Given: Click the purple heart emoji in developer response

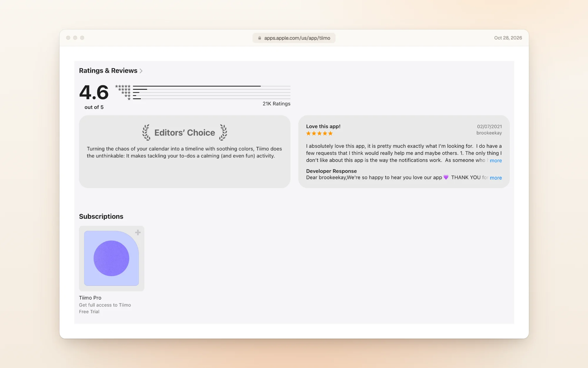Looking at the screenshot, I should [x=446, y=177].
